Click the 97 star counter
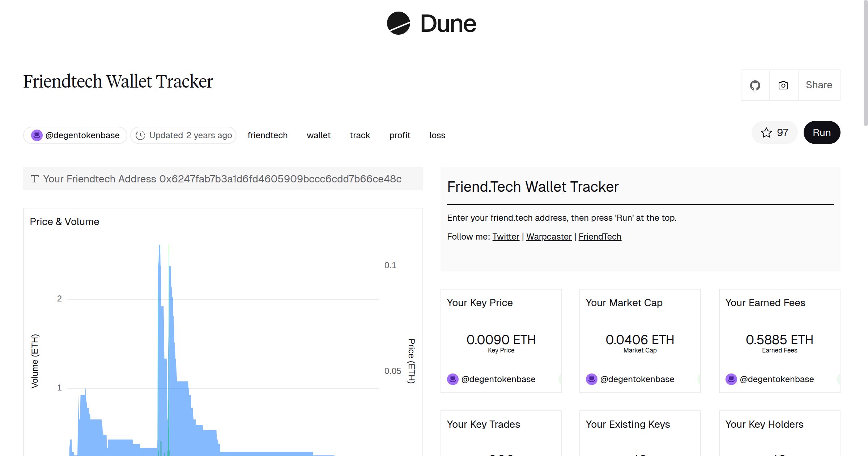This screenshot has width=868, height=456. coord(782,132)
